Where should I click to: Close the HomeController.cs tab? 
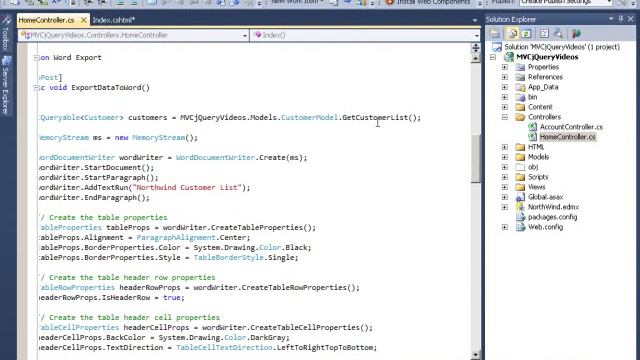coord(84,20)
